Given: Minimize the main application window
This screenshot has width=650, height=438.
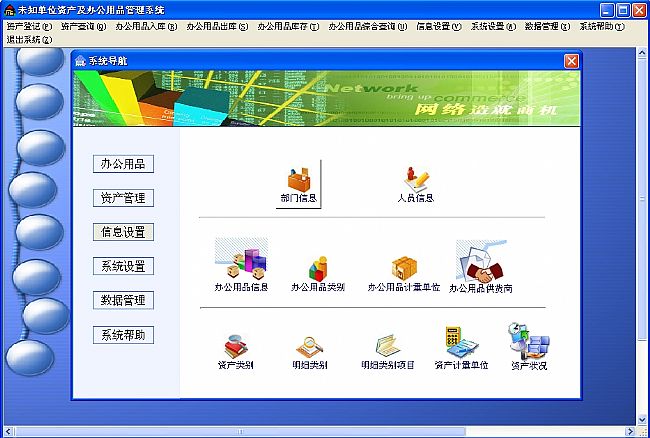Looking at the screenshot, I should (x=607, y=10).
